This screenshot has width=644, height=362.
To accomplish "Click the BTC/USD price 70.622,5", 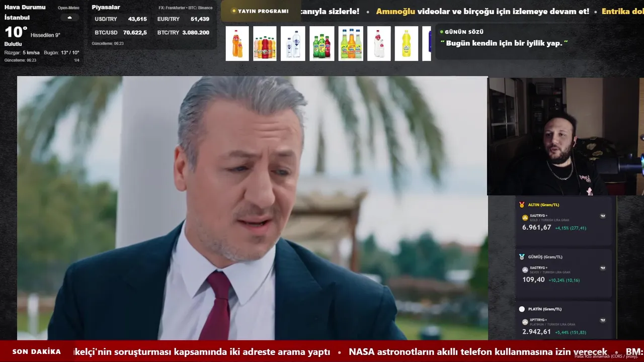I will click(135, 33).
